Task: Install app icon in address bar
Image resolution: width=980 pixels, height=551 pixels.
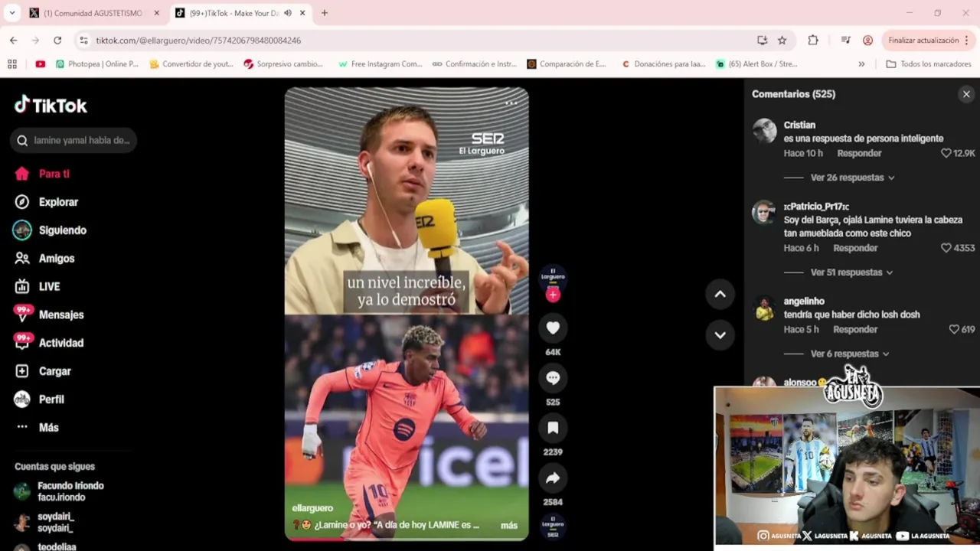Action: [762, 40]
